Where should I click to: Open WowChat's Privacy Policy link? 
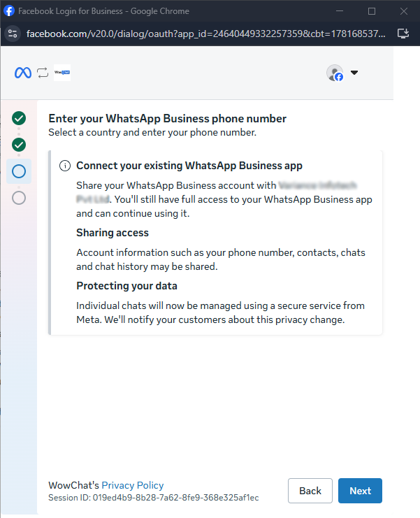pos(132,485)
